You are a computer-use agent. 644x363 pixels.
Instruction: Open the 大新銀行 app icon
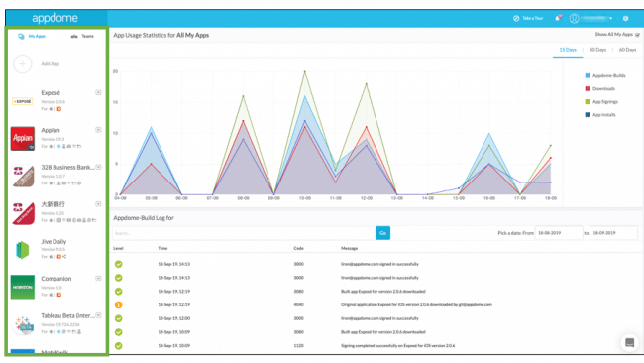pos(23,213)
